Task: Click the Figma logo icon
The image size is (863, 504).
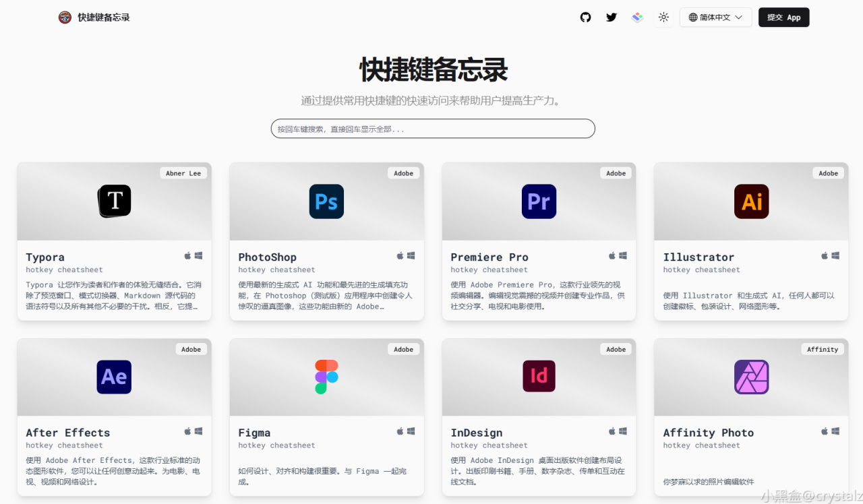Action: point(326,377)
